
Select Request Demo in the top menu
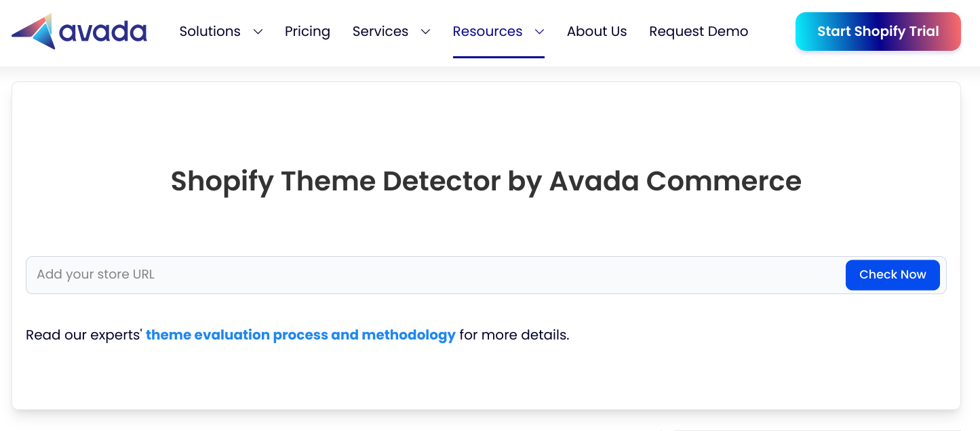point(699,31)
